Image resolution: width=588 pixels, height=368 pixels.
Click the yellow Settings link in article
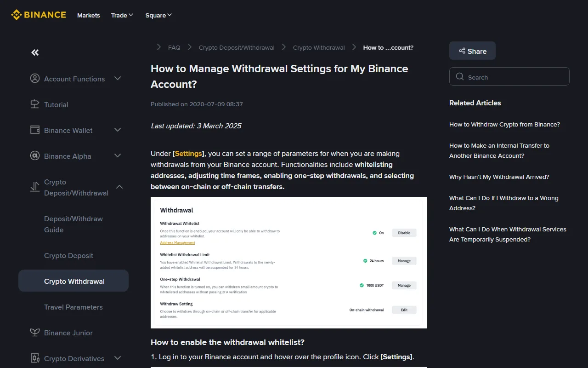click(x=188, y=153)
